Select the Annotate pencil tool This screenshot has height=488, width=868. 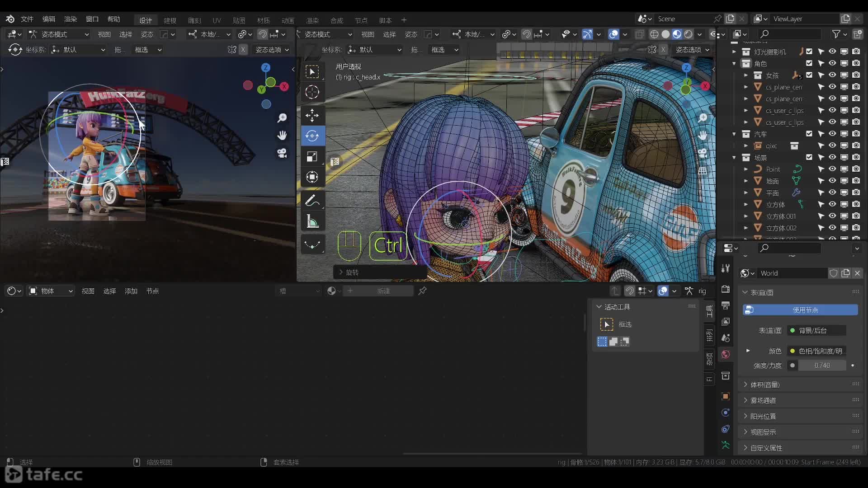(312, 200)
